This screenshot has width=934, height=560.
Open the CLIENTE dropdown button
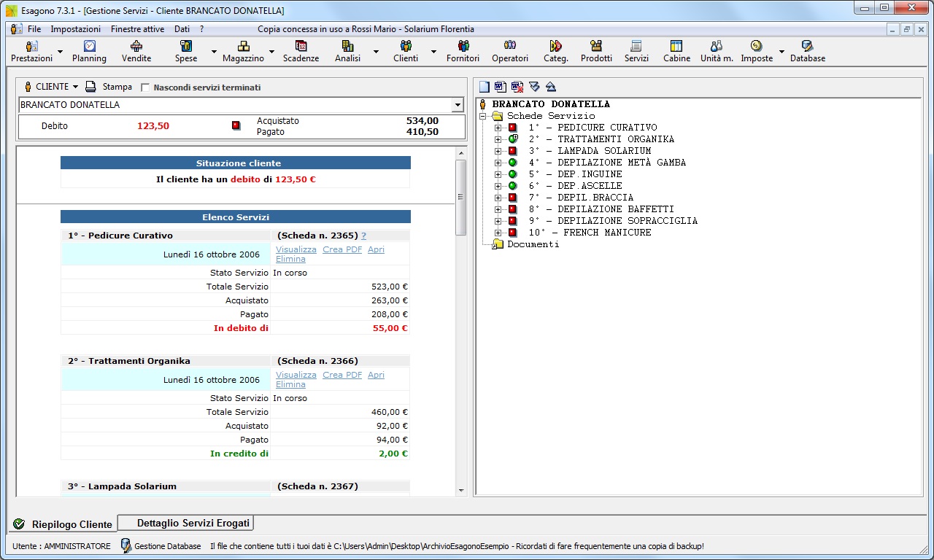52,87
